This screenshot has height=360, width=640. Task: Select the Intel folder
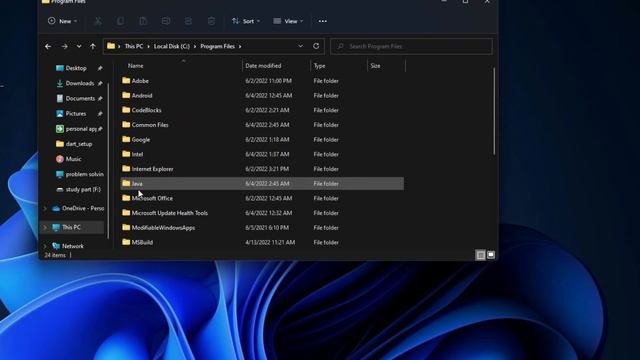tap(262, 154)
